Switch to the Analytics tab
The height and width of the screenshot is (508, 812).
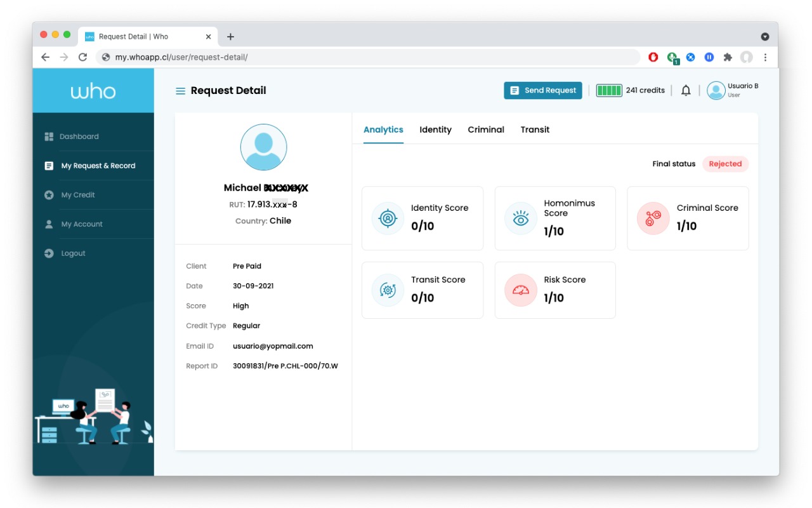tap(383, 130)
